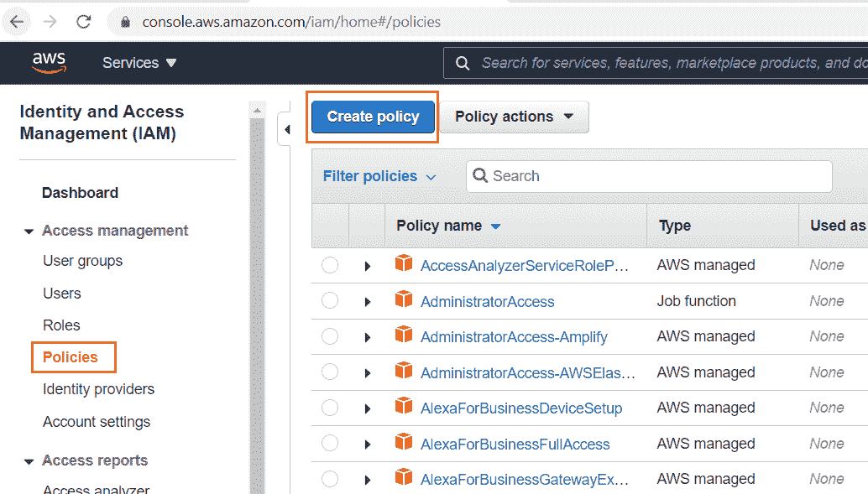Expand the AccessAnalyzerServiceRoleP… policy row
868x494 pixels.
368,266
